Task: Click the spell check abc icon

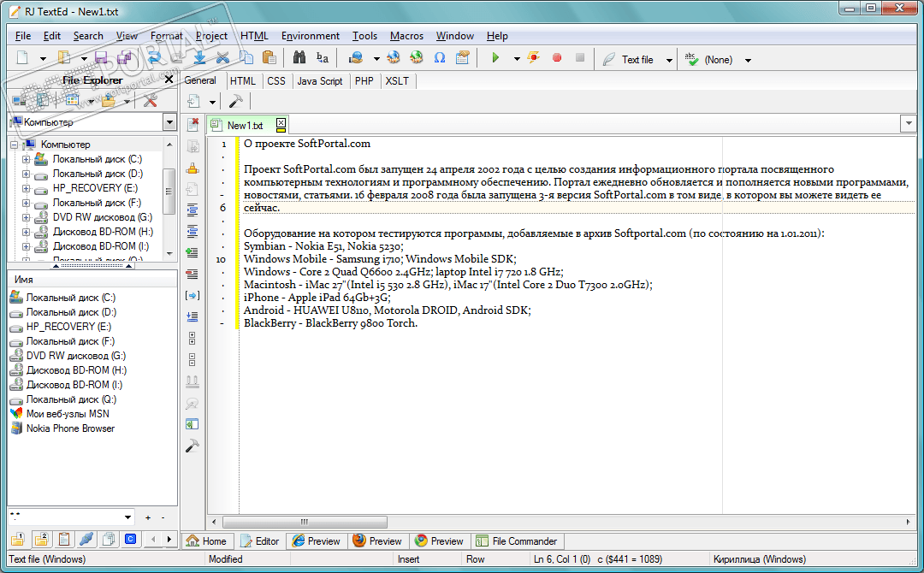Action: 691,59
